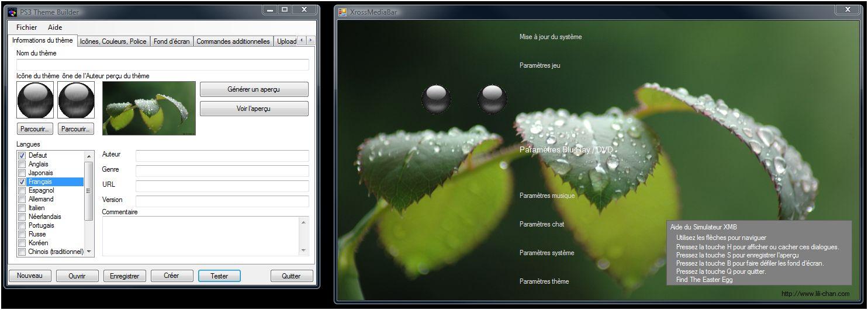Click Parcourir under the author icon
Screen dimensions: 868x310
(76, 129)
